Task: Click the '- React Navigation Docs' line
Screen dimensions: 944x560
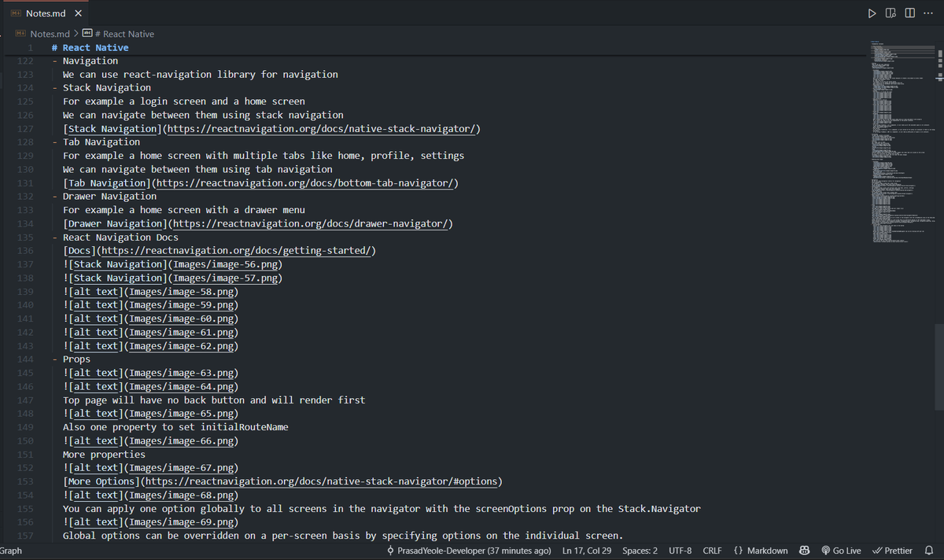Action: 115,238
